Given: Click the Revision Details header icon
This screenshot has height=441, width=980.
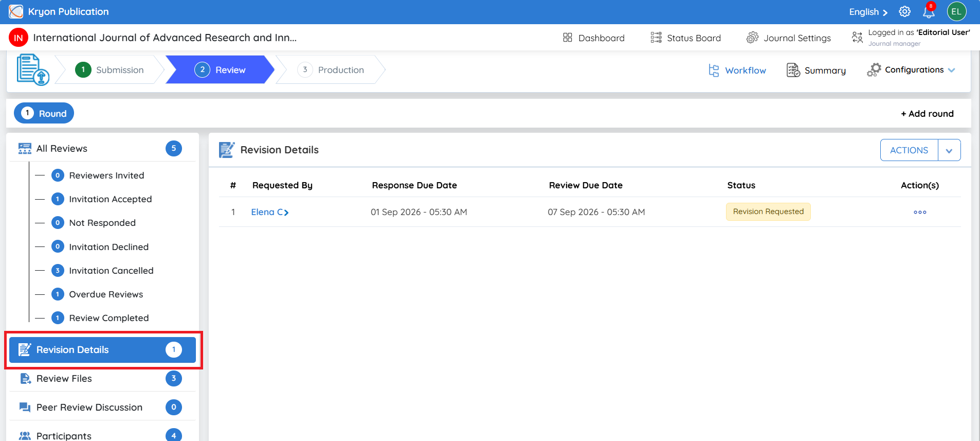Looking at the screenshot, I should 227,150.
